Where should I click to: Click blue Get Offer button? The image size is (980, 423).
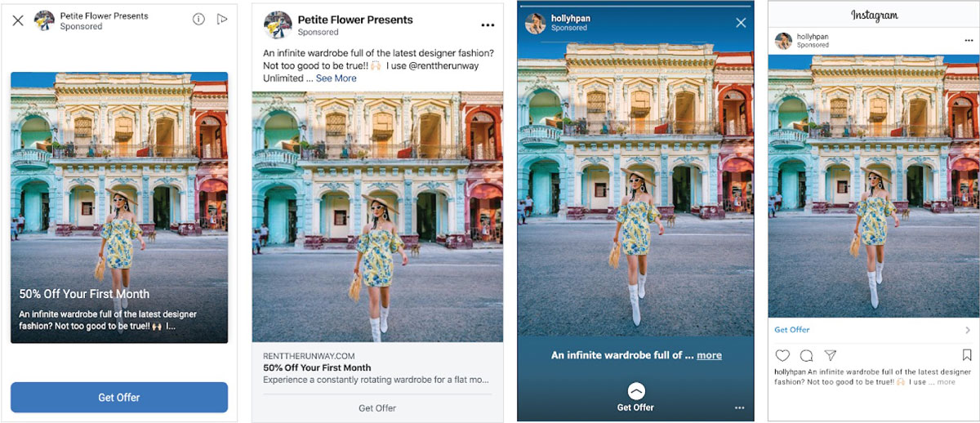[119, 397]
